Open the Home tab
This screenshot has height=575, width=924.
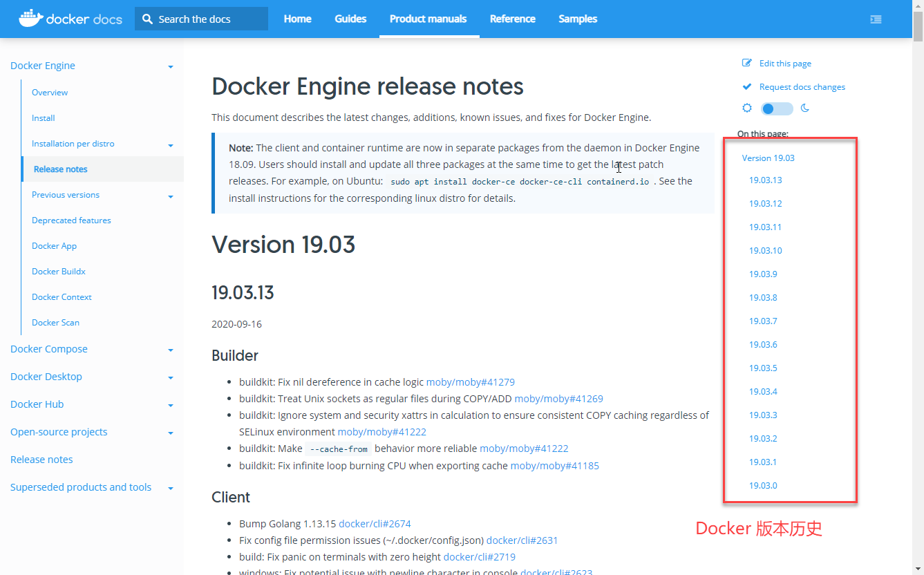297,19
